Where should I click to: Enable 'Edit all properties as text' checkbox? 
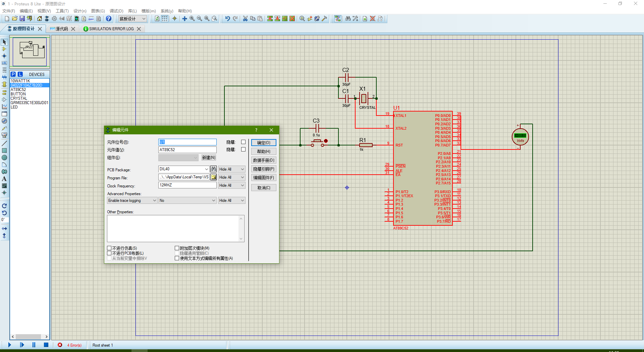[x=177, y=258]
